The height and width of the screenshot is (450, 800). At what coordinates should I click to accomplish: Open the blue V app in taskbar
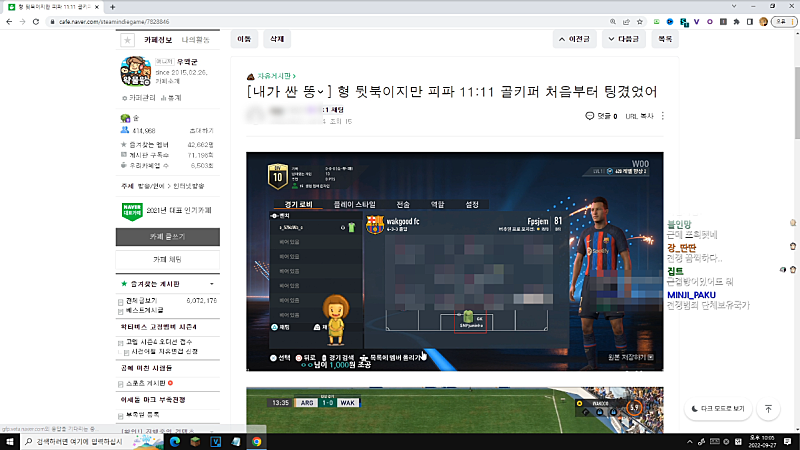pos(215,441)
